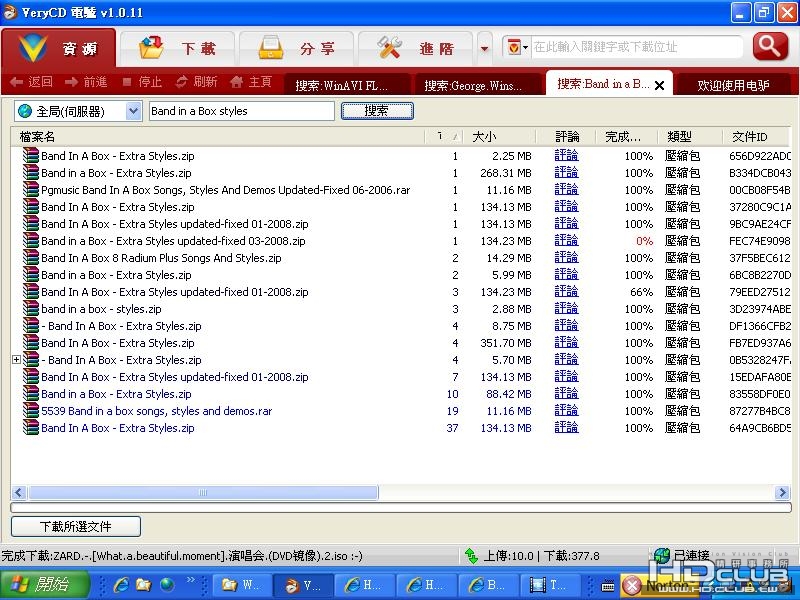Refresh the page with 刷新

pos(196,82)
